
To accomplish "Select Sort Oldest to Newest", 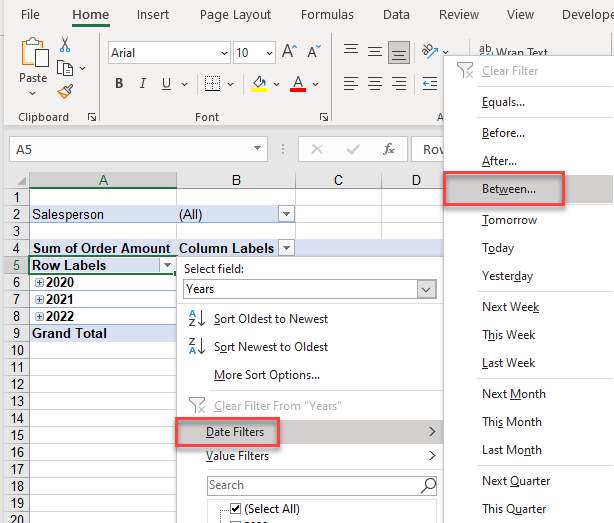I will (x=270, y=319).
